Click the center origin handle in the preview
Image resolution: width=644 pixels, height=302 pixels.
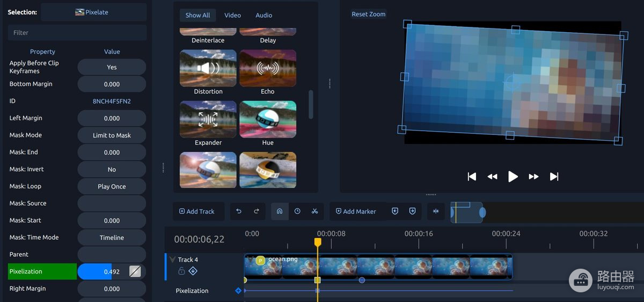513,82
